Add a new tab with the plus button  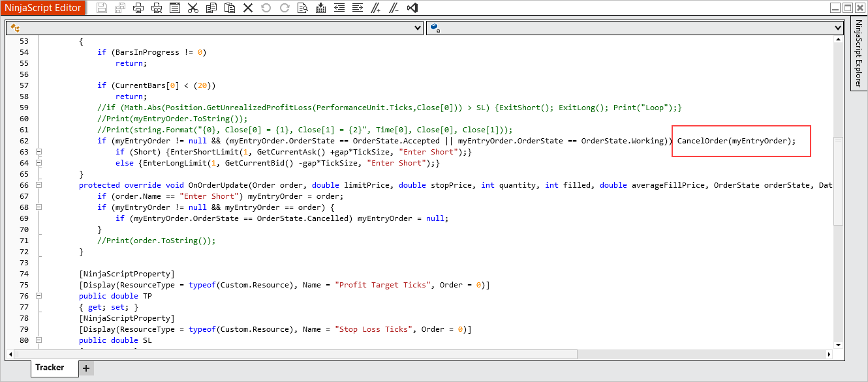[x=86, y=369]
